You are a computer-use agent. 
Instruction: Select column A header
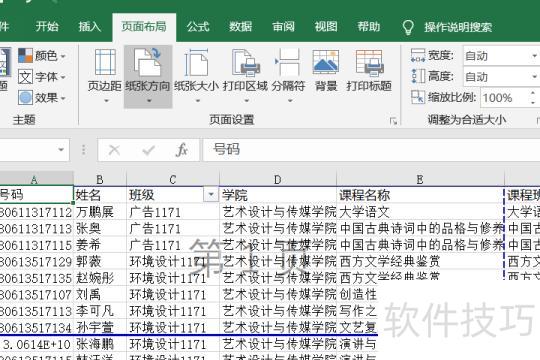click(36, 179)
